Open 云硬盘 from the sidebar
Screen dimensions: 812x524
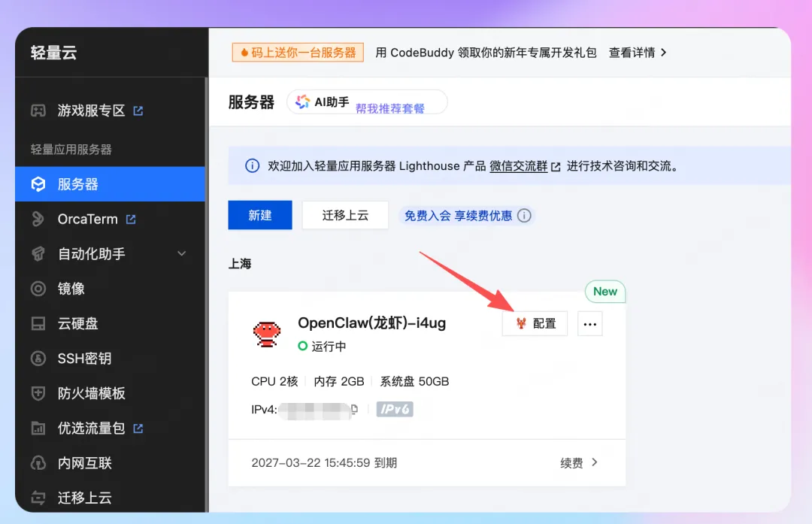[x=77, y=323]
